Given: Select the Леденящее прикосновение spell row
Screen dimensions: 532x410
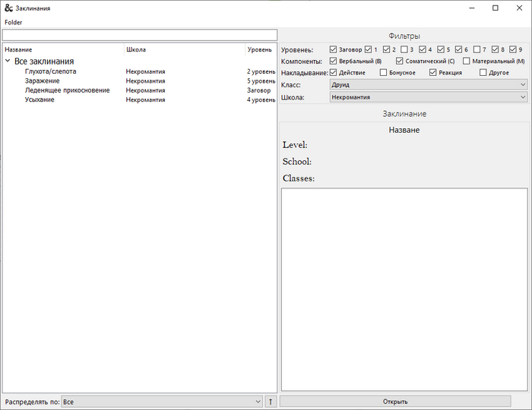Looking at the screenshot, I should tap(67, 90).
